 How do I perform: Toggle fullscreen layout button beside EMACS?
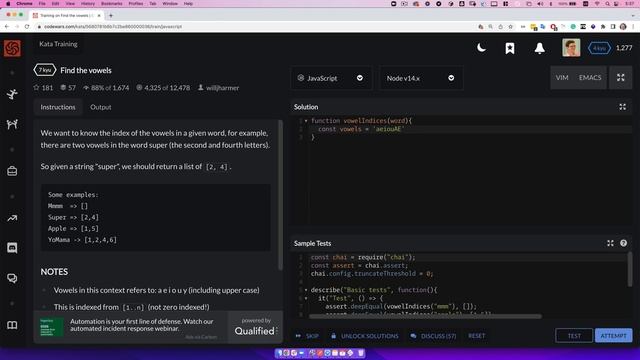tap(620, 78)
